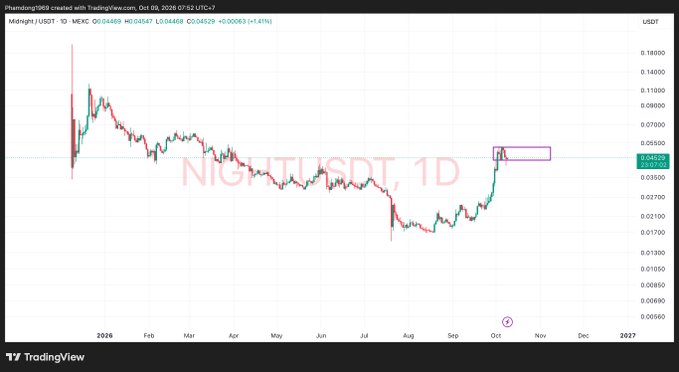
Task: Click the 0.01700 price axis label
Action: (x=653, y=233)
